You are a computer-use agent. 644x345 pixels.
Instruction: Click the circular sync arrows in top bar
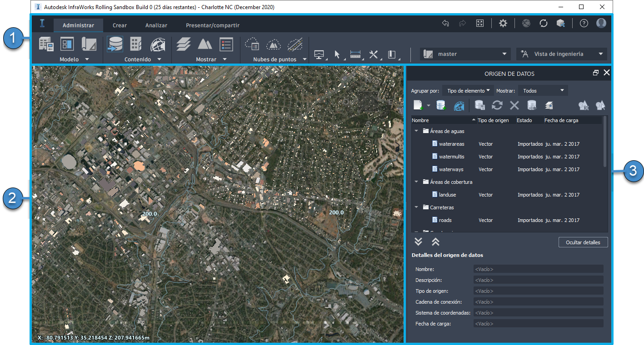tap(544, 24)
